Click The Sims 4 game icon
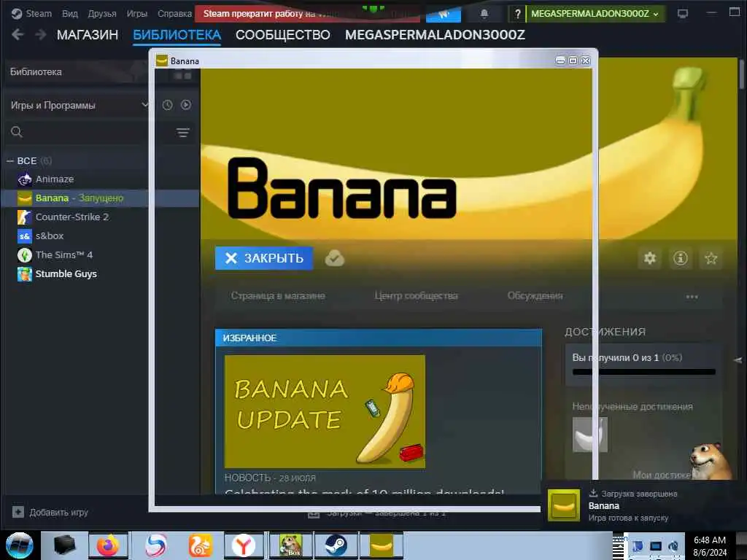Viewport: 747px width, 560px height. (x=25, y=254)
